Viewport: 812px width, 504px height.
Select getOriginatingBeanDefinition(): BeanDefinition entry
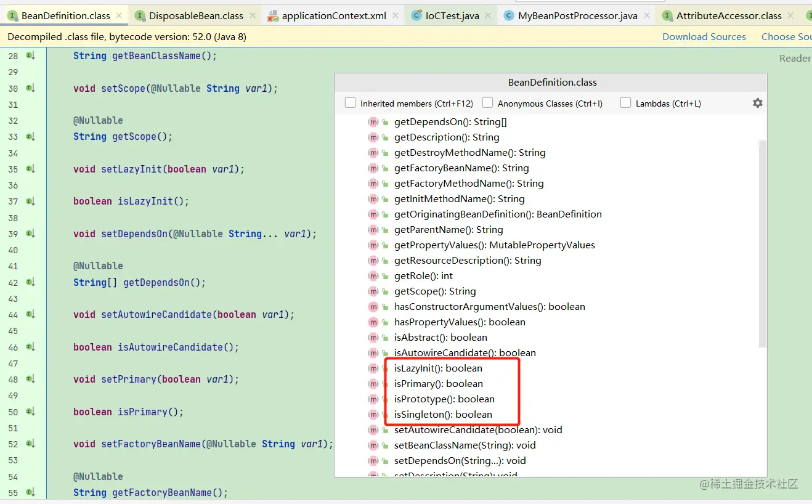tap(498, 214)
